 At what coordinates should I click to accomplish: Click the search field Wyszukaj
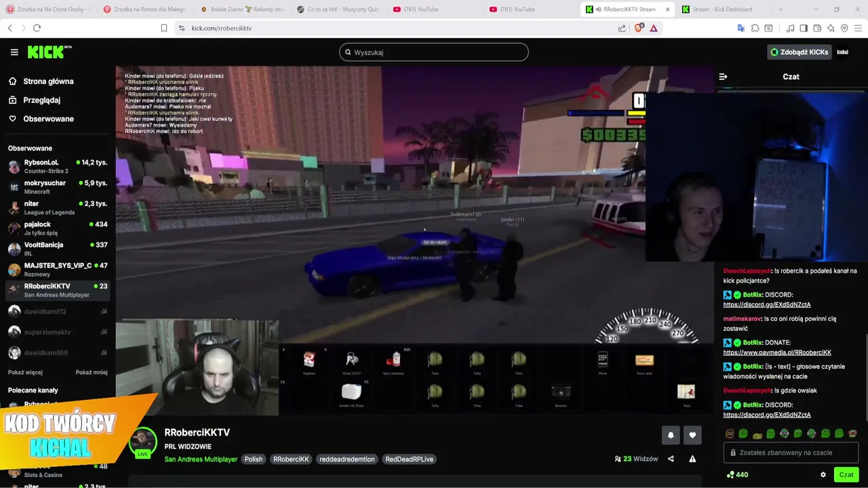pos(434,52)
